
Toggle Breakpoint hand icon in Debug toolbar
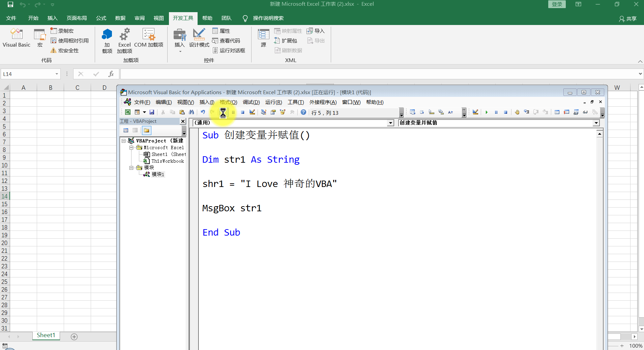[x=517, y=112]
